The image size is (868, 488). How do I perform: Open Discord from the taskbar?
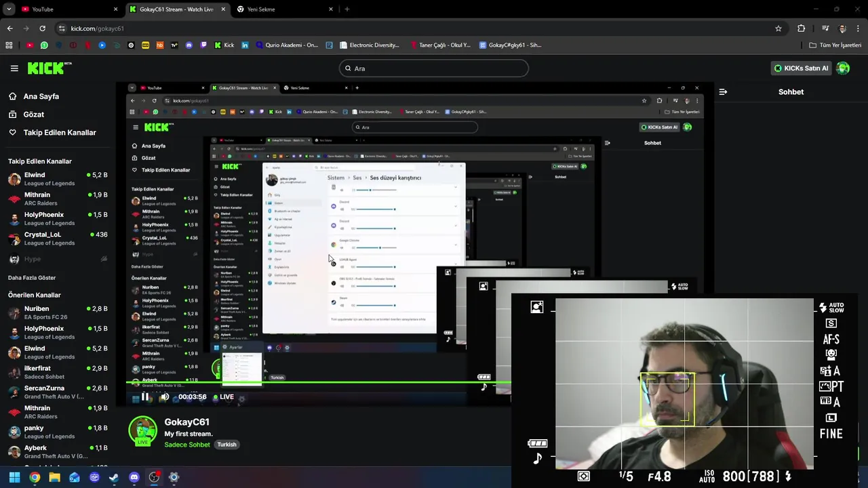click(x=134, y=477)
